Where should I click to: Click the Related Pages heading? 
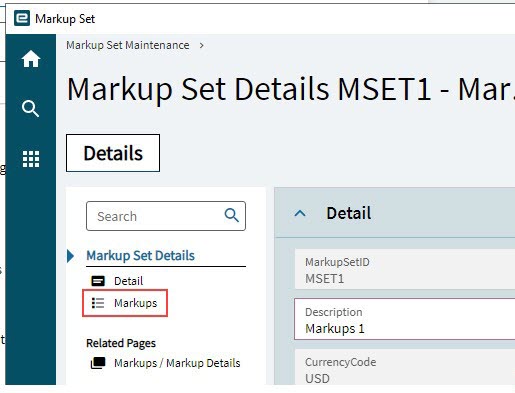click(121, 343)
